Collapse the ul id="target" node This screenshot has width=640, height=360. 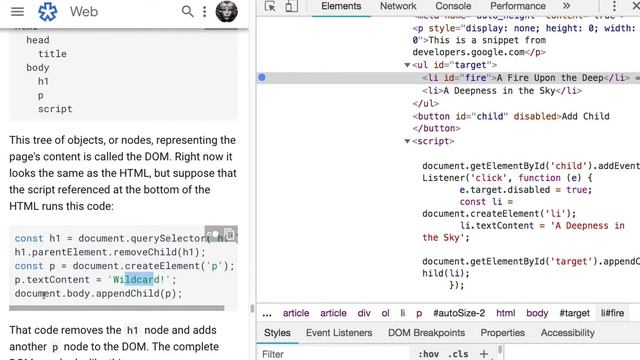pos(407,65)
